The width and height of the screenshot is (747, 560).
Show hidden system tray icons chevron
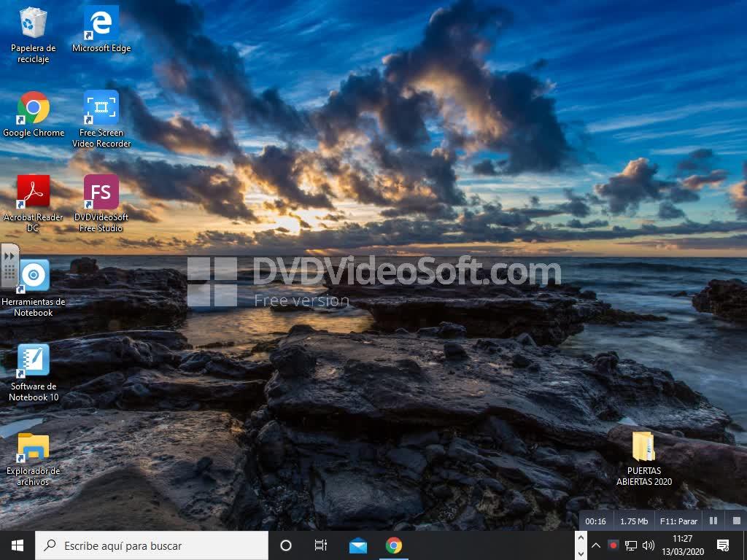[596, 545]
